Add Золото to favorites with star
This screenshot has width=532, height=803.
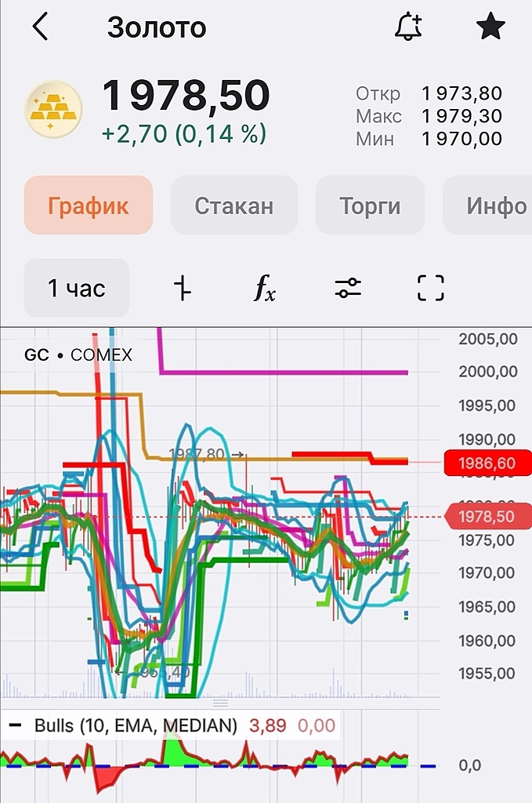pos(490,27)
